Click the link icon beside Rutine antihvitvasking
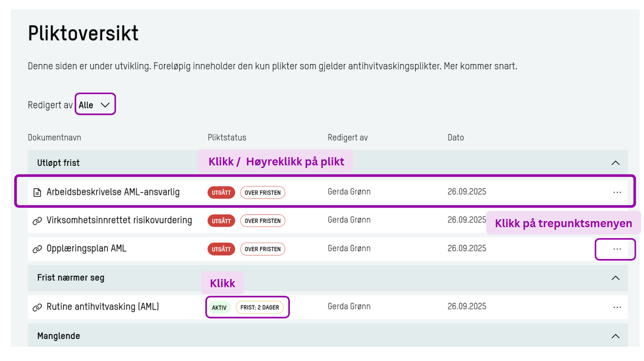The width and height of the screenshot is (644, 361). point(37,307)
